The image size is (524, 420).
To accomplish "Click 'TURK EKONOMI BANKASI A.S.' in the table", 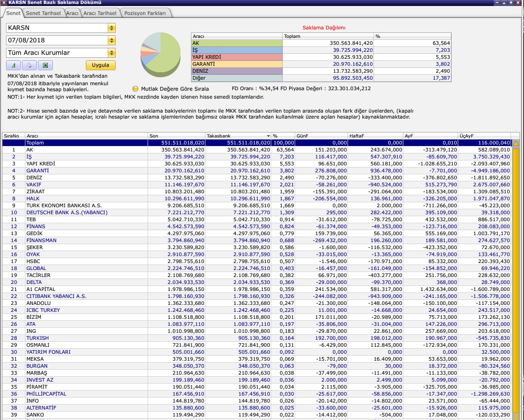I will (x=64, y=206).
